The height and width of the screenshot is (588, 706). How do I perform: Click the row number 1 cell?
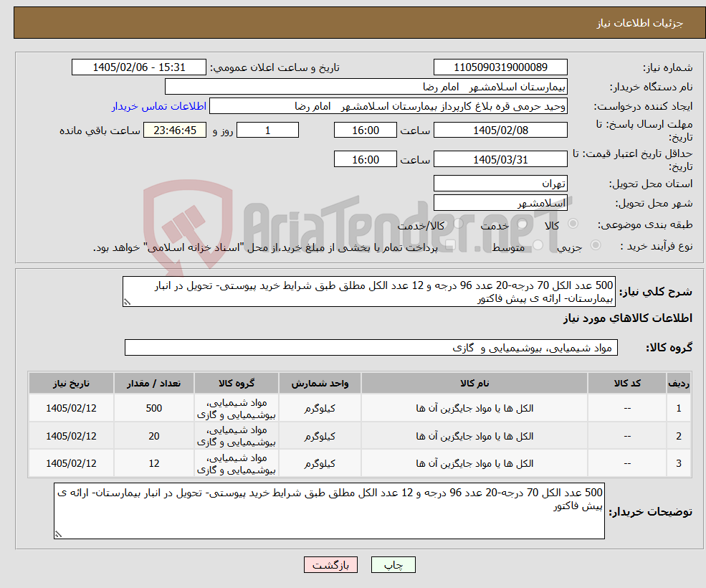pyautogui.click(x=679, y=408)
